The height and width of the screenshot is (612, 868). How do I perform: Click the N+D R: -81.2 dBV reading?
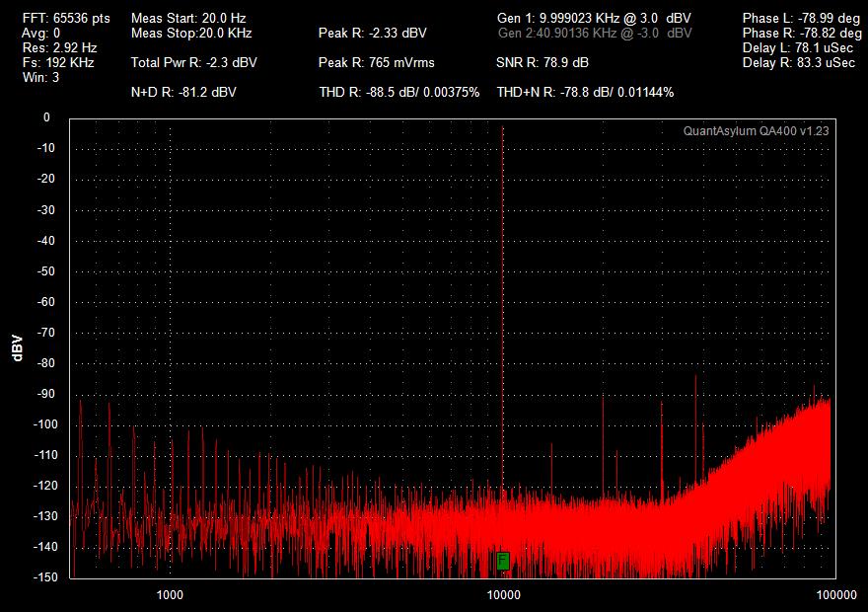click(183, 93)
